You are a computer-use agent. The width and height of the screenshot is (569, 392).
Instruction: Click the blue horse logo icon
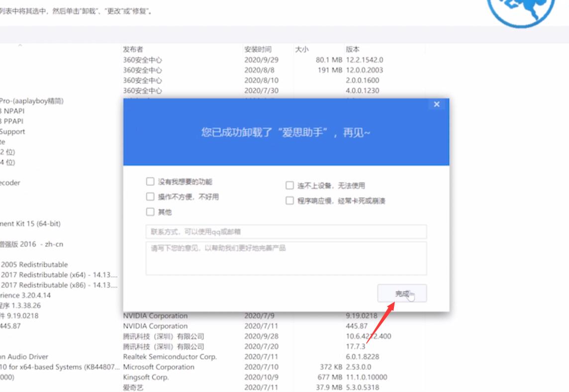click(521, 13)
